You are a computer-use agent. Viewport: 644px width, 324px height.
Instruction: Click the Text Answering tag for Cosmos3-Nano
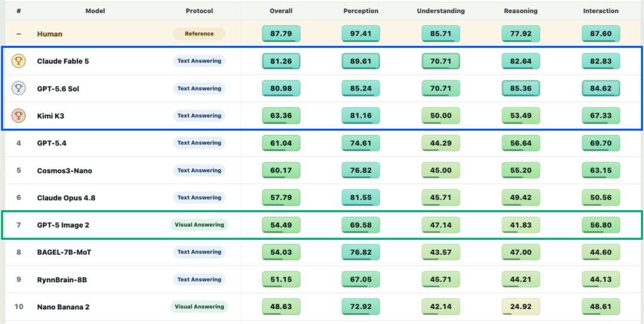click(199, 170)
